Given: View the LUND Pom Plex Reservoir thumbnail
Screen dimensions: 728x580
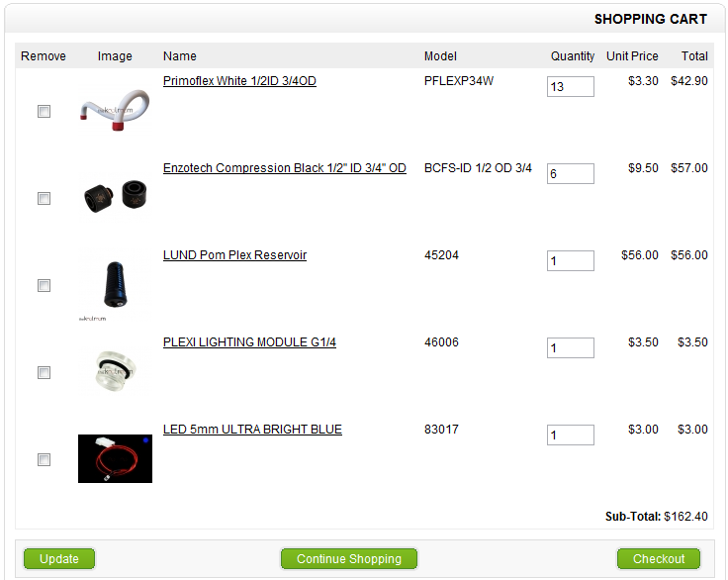Looking at the screenshot, I should 115,284.
